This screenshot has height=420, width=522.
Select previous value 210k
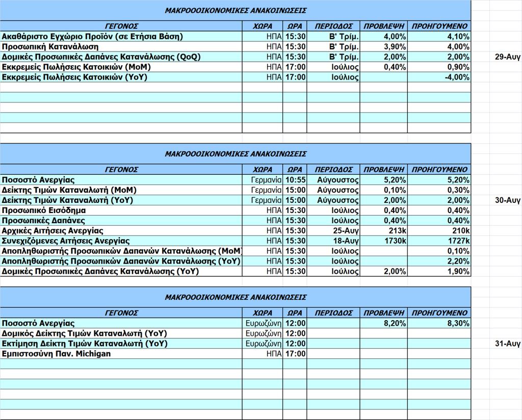(x=439, y=230)
